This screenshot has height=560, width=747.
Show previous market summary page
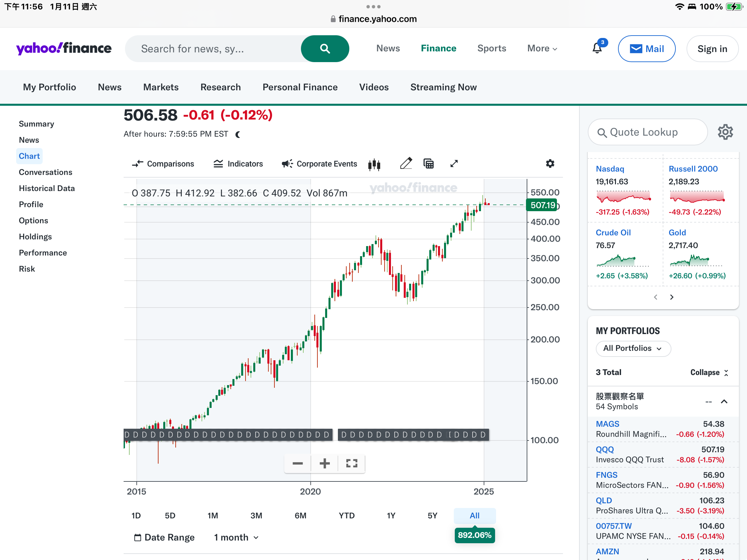(x=656, y=297)
